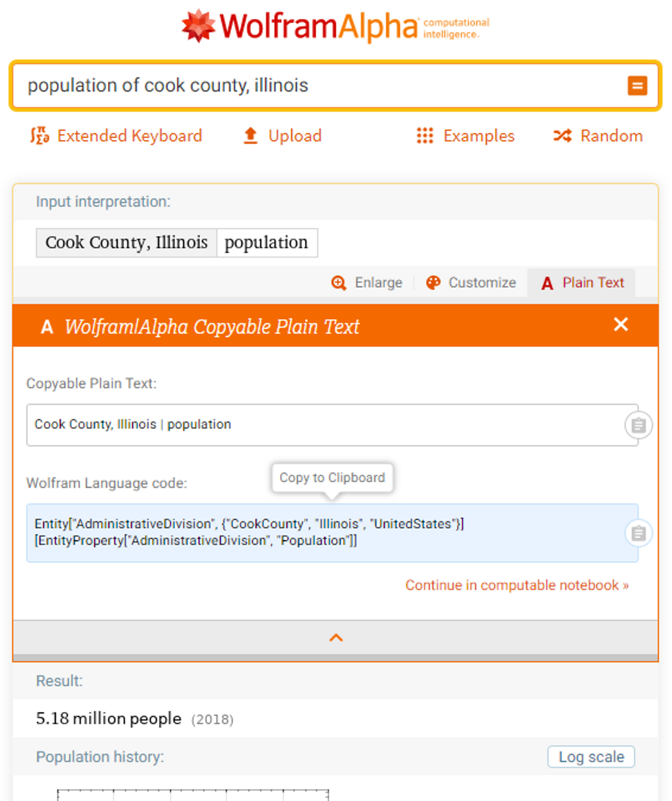The width and height of the screenshot is (672, 801).
Task: Toggle Log scale for population history
Action: (591, 757)
